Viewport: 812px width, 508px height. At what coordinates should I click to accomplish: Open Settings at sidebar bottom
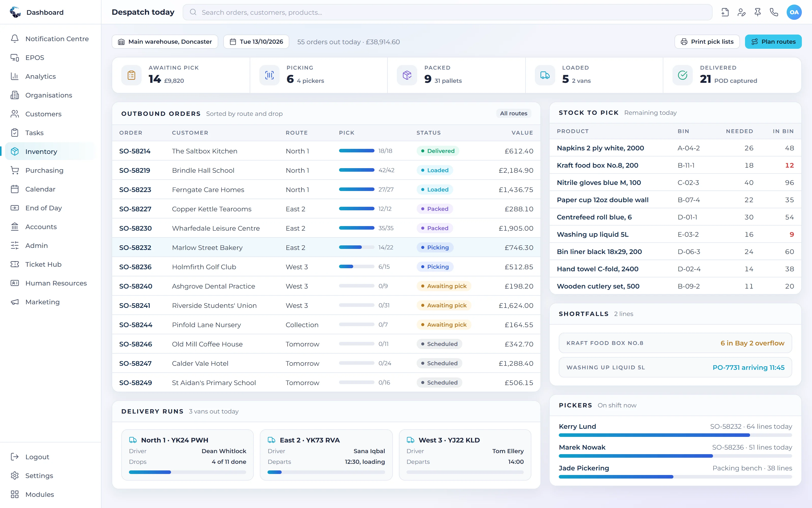(x=50, y=476)
